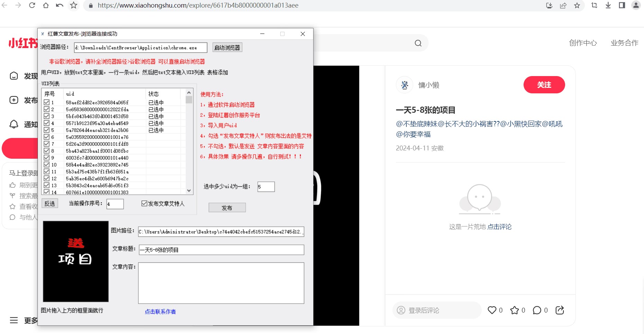Image resolution: width=644 pixels, height=334 pixels.
Task: Click the search magnifier icon
Action: click(x=418, y=43)
